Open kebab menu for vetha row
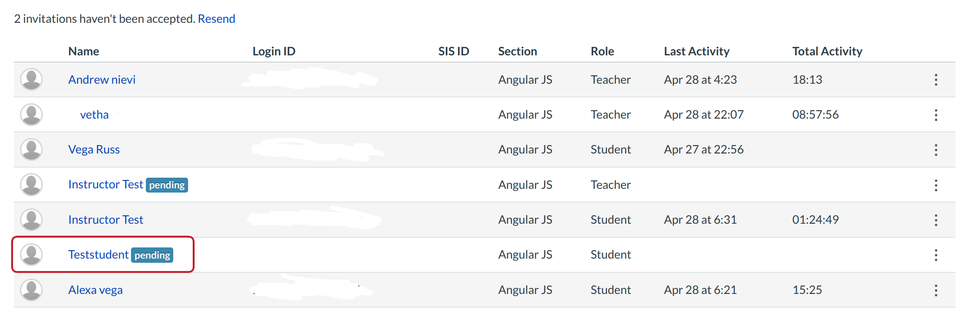This screenshot has height=333, width=980. [936, 115]
